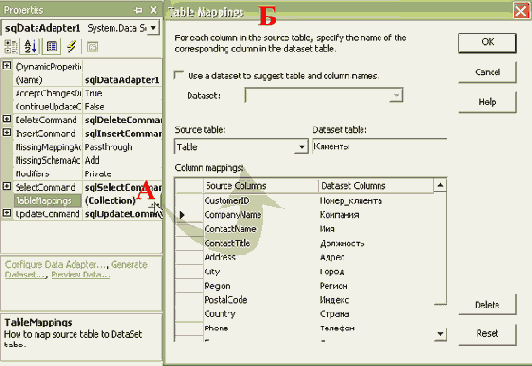Click the Configure Data Adapter link

pyautogui.click(x=55, y=265)
